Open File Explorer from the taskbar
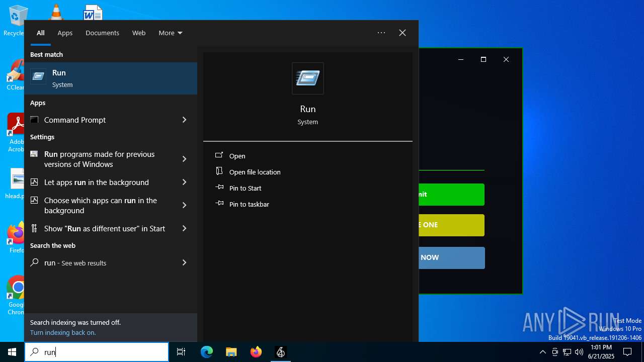 coord(231,352)
